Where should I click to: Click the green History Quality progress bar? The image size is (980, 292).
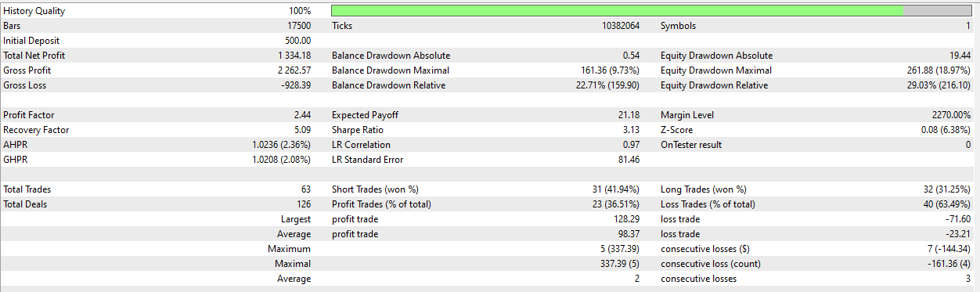tap(651, 11)
